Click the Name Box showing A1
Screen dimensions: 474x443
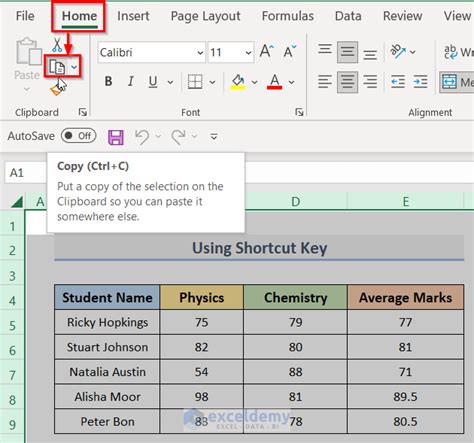pos(25,173)
